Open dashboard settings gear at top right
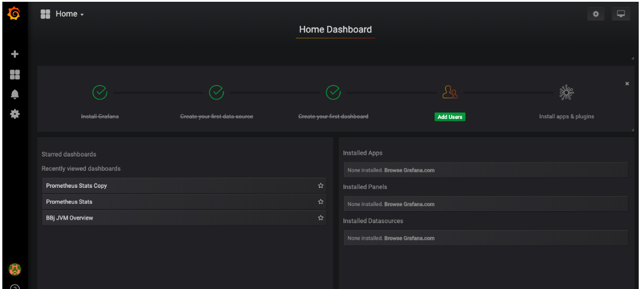644x289 pixels. (596, 14)
